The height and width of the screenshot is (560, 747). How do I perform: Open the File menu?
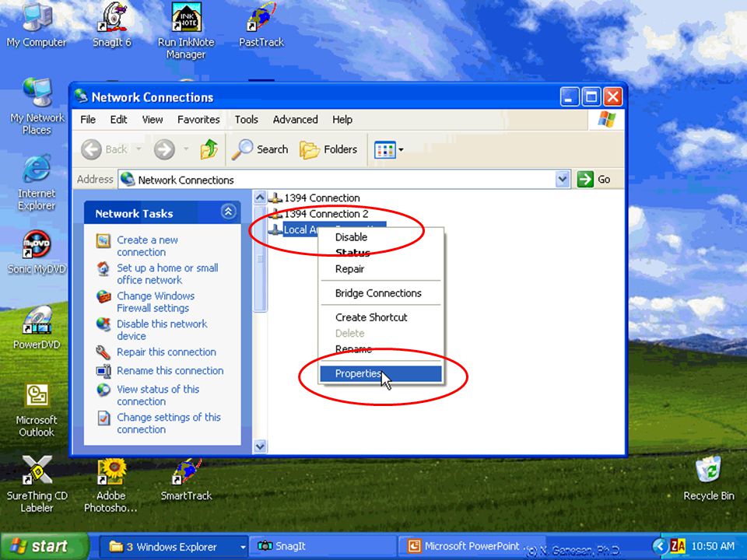[88, 120]
